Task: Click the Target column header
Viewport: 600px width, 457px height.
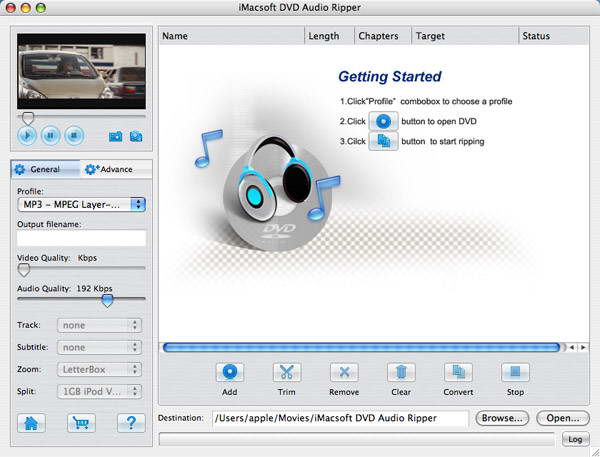Action: tap(465, 36)
